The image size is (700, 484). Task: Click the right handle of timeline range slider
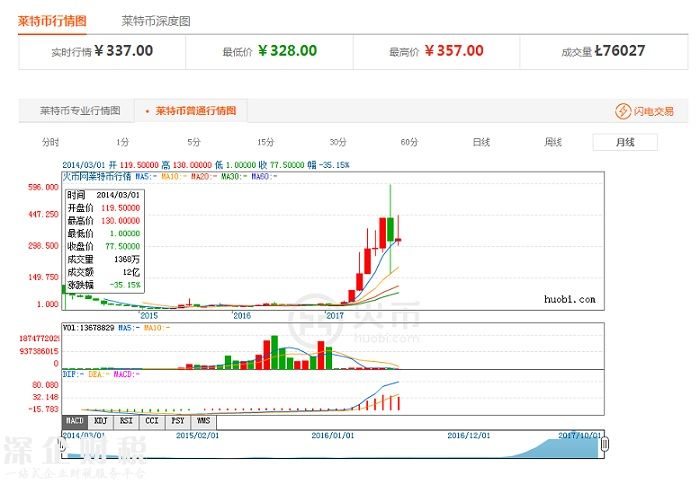point(605,444)
